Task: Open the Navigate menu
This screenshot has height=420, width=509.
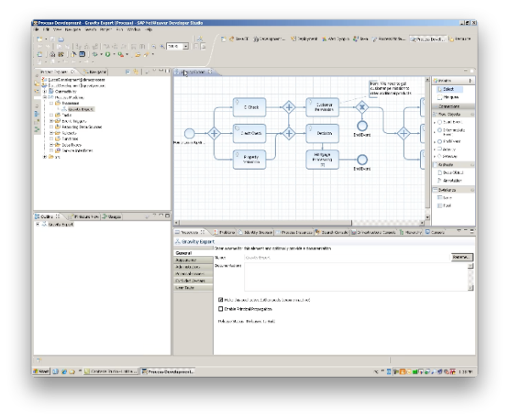Action: (72, 30)
